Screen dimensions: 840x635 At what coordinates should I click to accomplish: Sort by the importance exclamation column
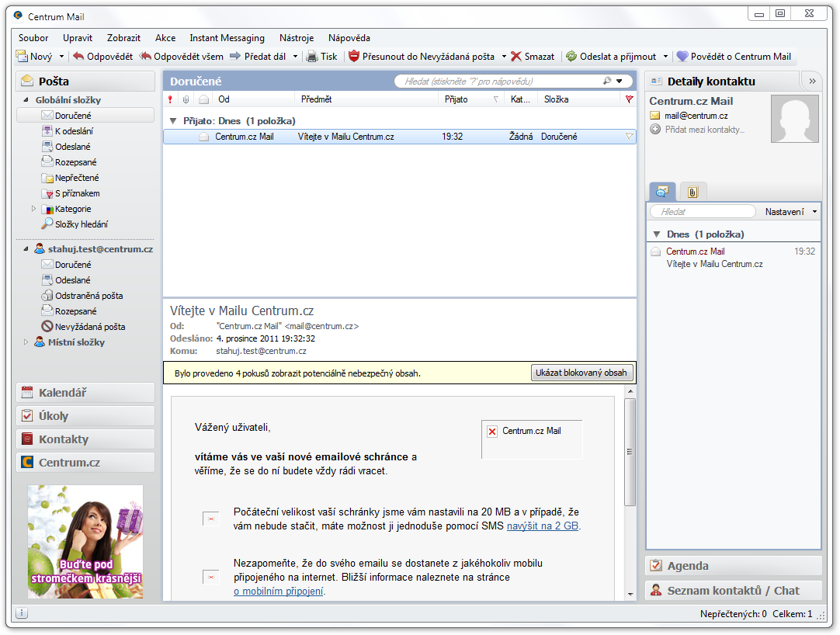click(x=170, y=99)
